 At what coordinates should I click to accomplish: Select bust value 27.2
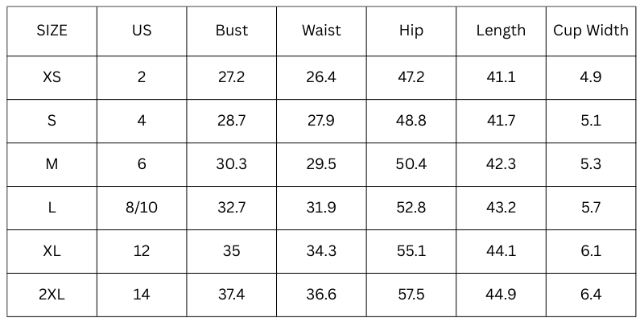232,77
